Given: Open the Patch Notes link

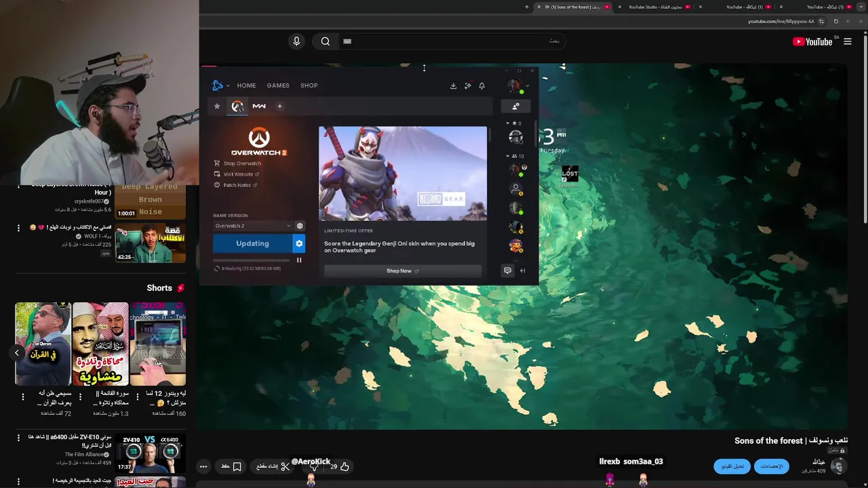Looking at the screenshot, I should [x=235, y=185].
